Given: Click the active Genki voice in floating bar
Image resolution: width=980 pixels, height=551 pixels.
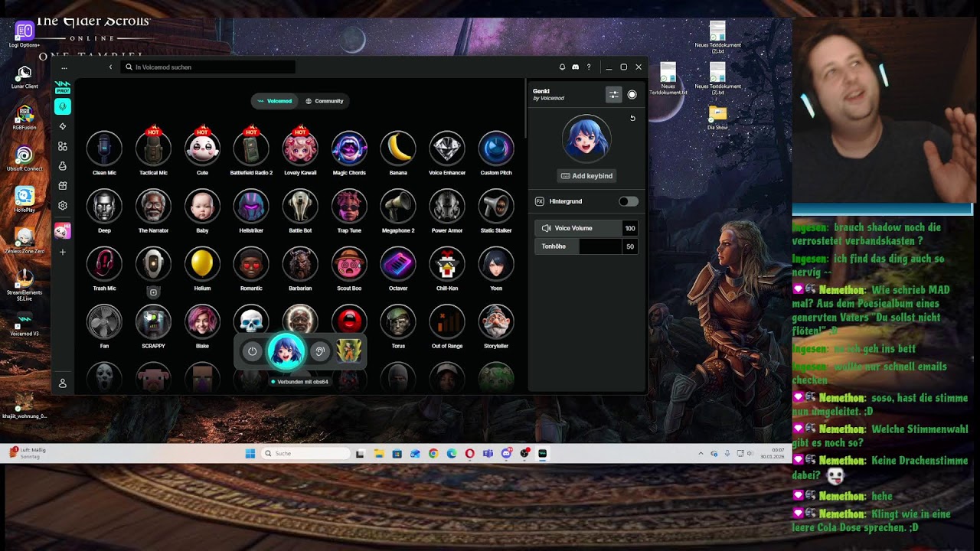Looking at the screenshot, I should [286, 351].
